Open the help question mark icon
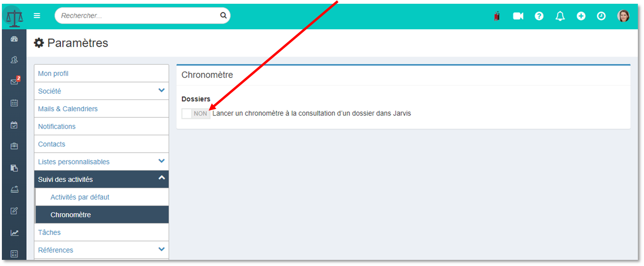The height and width of the screenshot is (266, 644). point(539,16)
